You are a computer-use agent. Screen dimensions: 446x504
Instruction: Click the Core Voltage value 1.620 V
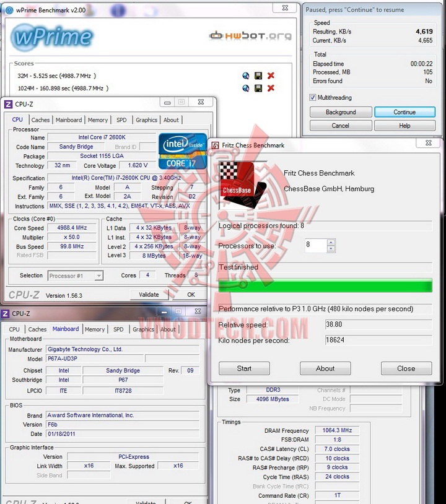[138, 165]
